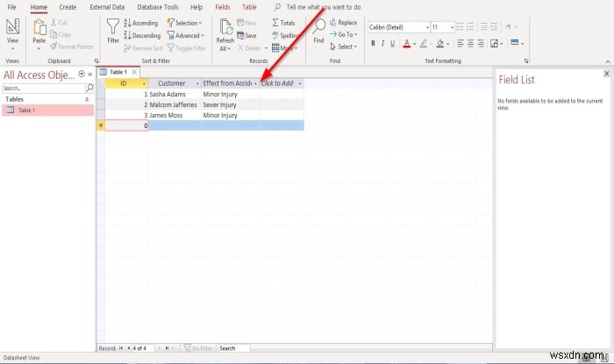Viewport: 614px width, 364px height.
Task: Click the Gridlines icon
Action: tap(494, 44)
